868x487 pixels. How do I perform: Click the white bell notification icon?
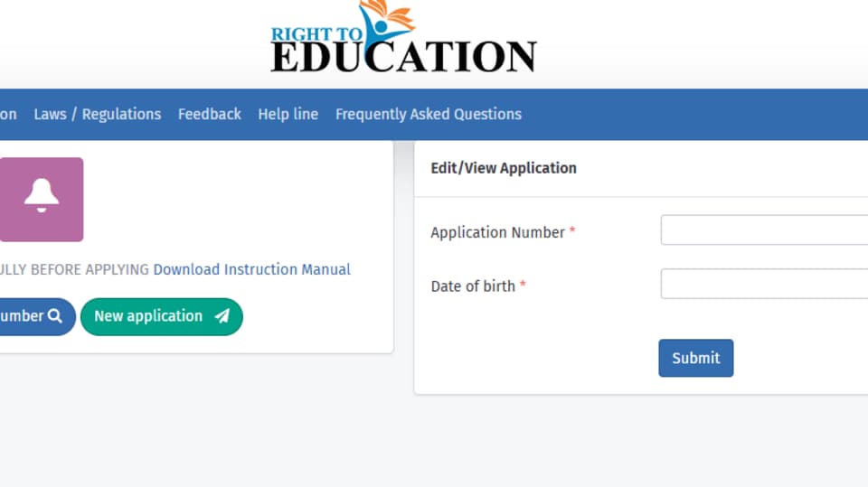(41, 196)
